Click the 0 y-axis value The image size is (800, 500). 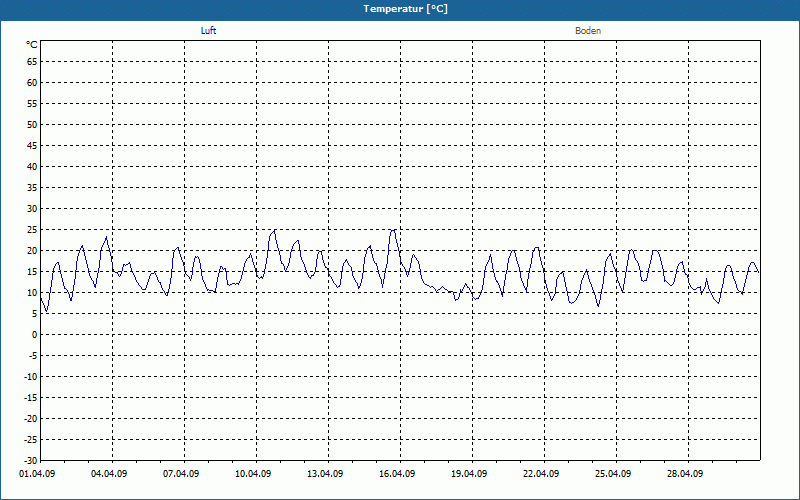coord(35,335)
